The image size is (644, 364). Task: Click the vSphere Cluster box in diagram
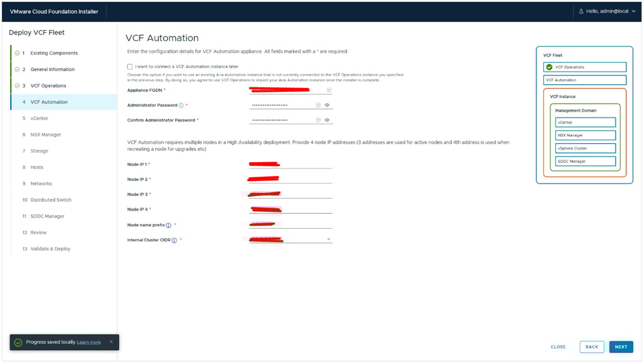click(x=586, y=148)
